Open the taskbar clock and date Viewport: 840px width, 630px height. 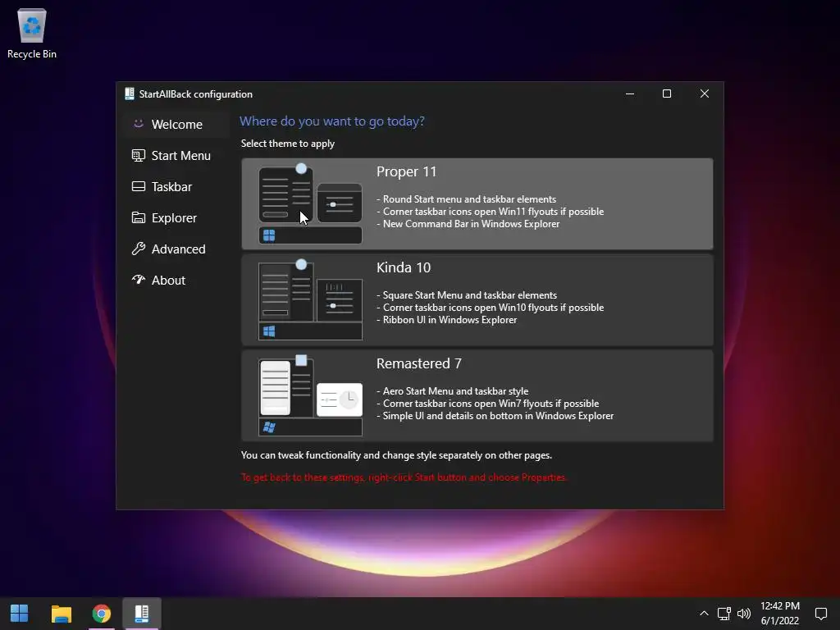point(780,614)
